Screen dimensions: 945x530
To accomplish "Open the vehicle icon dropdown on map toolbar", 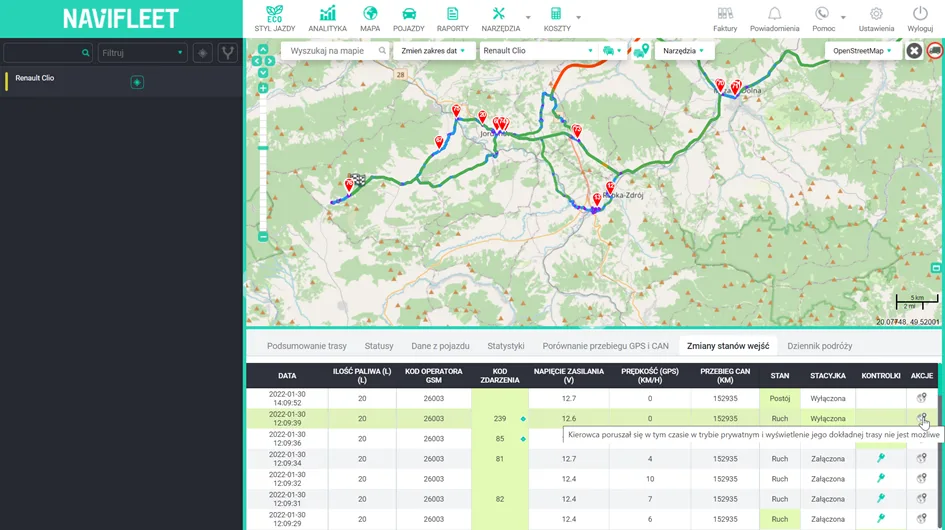I will pos(612,51).
